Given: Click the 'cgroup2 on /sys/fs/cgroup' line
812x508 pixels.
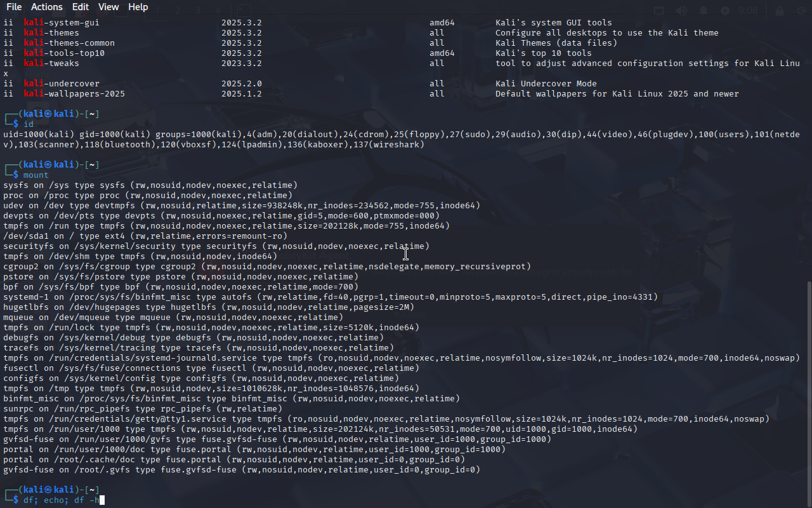Looking at the screenshot, I should (267, 266).
